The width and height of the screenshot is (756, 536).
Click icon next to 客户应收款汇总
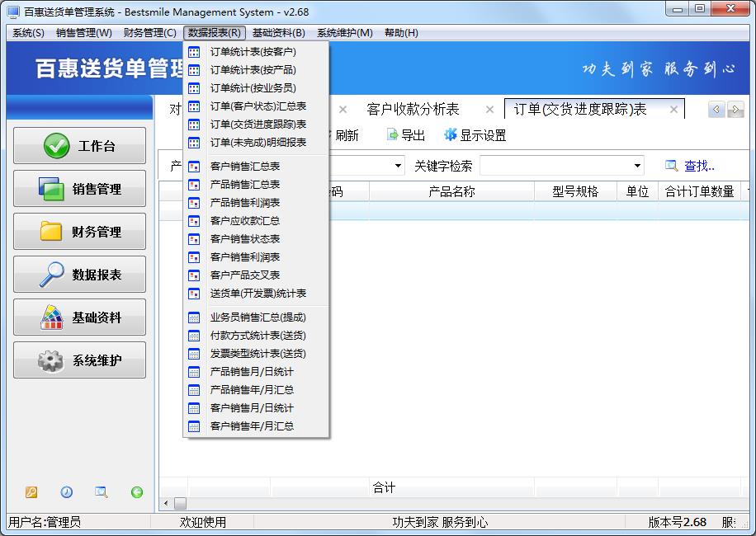(x=194, y=221)
